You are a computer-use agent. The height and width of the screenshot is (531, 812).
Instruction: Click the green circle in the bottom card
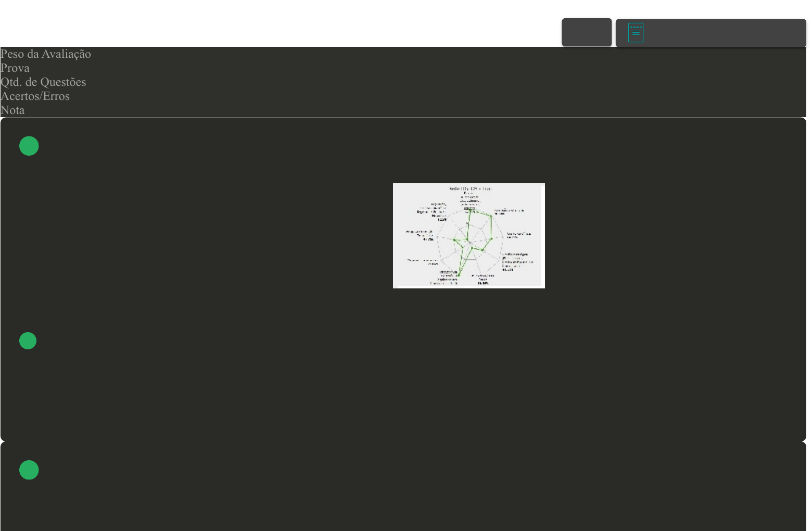click(x=29, y=470)
